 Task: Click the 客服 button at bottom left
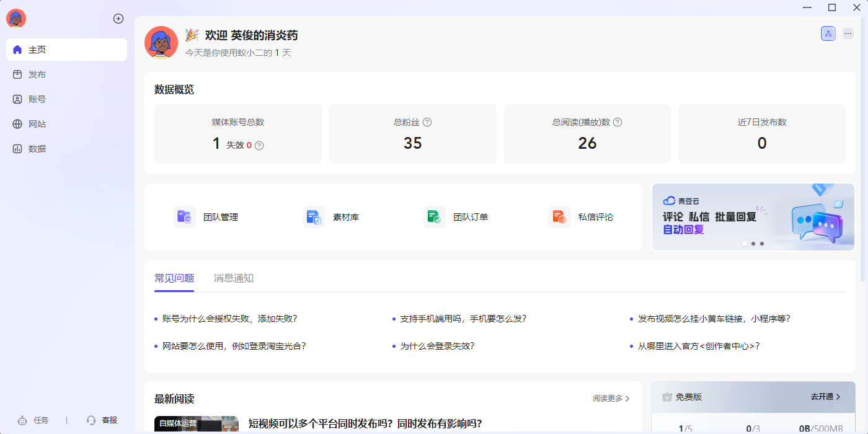point(102,420)
